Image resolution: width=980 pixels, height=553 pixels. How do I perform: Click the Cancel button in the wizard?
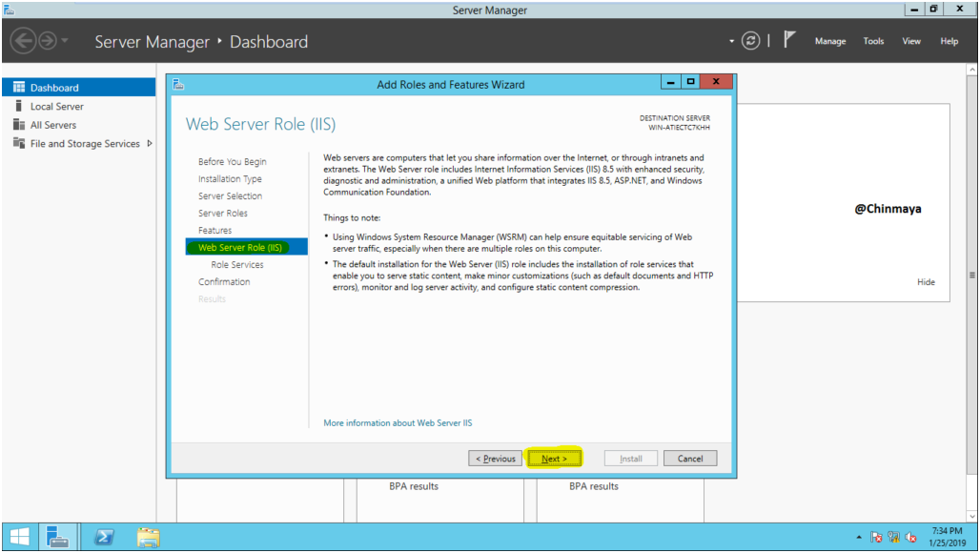690,458
